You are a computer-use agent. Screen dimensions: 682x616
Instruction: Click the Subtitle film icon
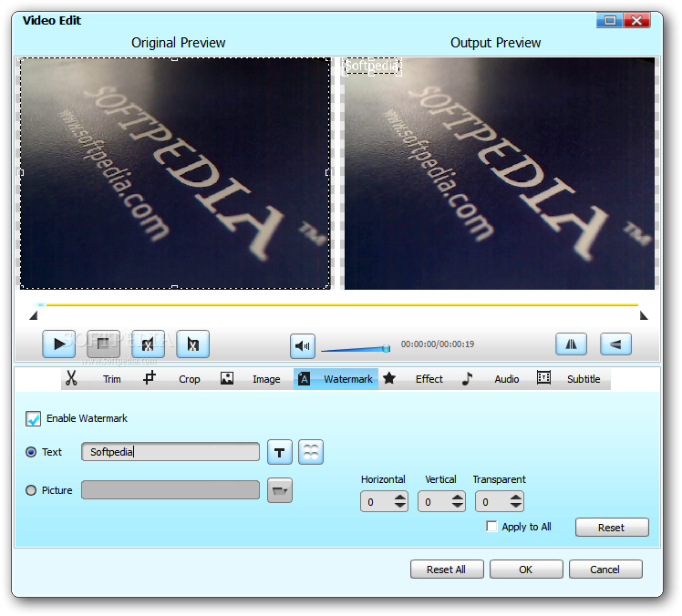(543, 377)
